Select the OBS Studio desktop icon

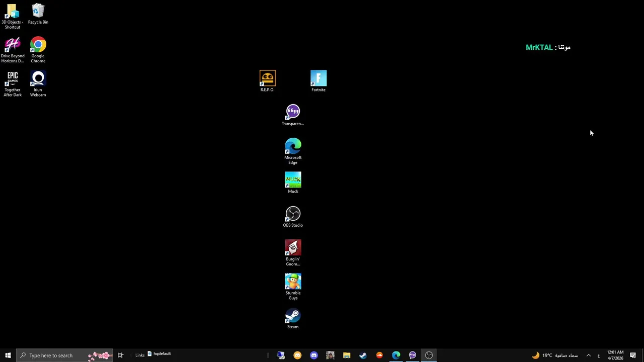pyautogui.click(x=293, y=217)
